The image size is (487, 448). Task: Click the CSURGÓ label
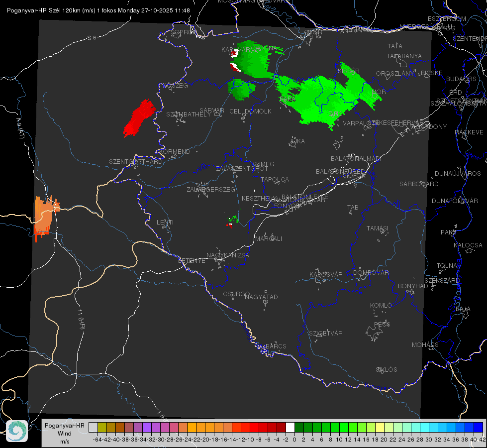236,294
